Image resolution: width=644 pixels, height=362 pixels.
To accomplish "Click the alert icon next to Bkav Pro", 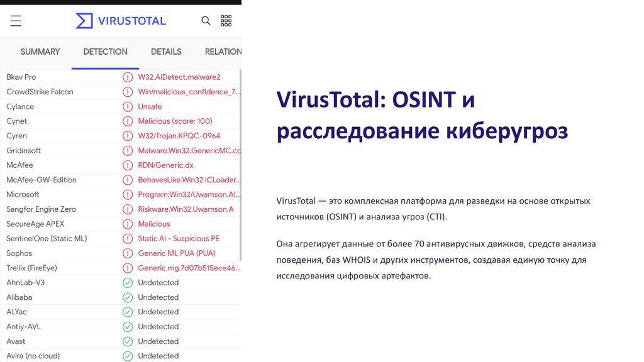I will (x=128, y=77).
